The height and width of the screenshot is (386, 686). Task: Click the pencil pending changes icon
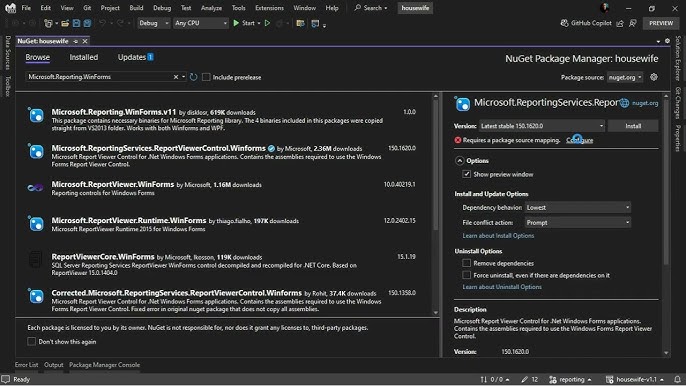pyautogui.click(x=525, y=379)
